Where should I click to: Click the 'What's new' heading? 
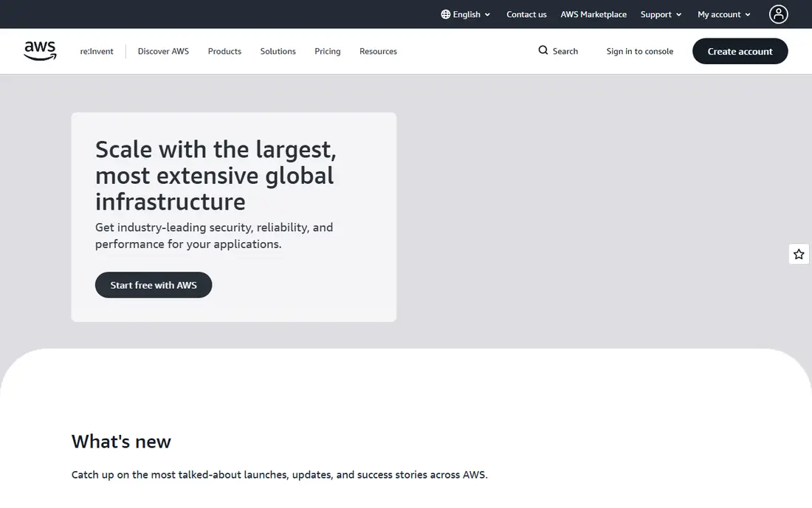click(121, 442)
